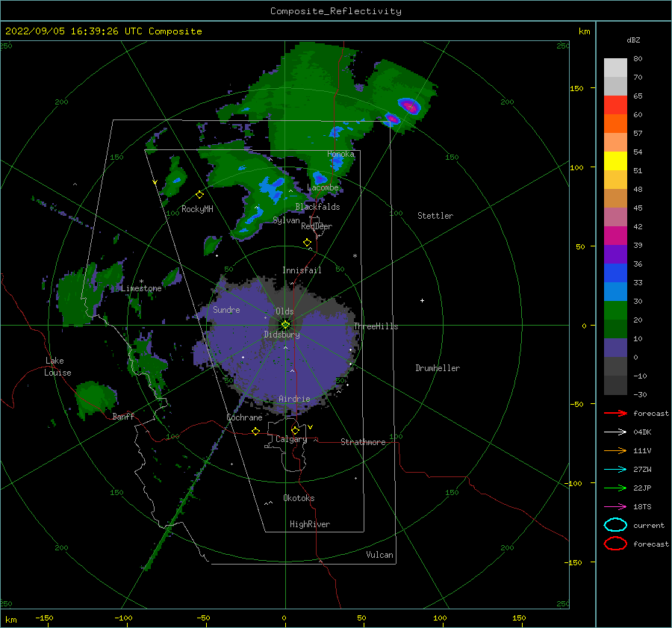Image resolution: width=672 pixels, height=628 pixels.
Task: Click the yellow diamond marker near RockyMH
Action: [x=199, y=195]
